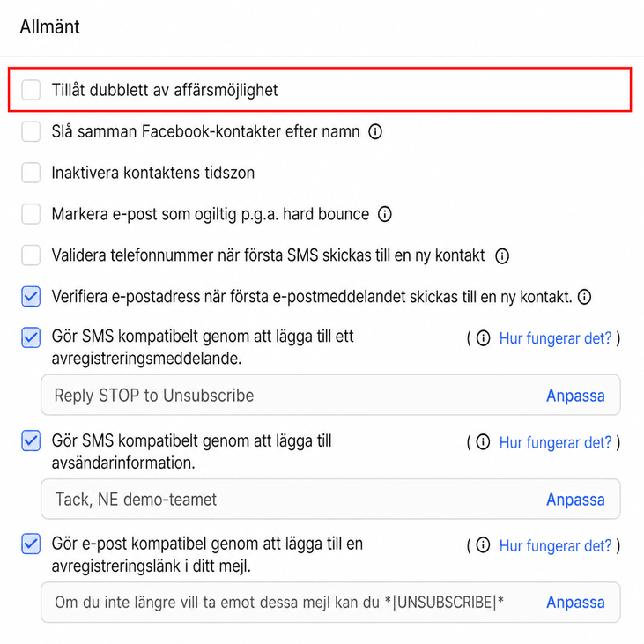Viewport: 644px width, 644px height.
Task: Tick Inaktivera kontaktens tidszon checkbox
Action: [31, 173]
